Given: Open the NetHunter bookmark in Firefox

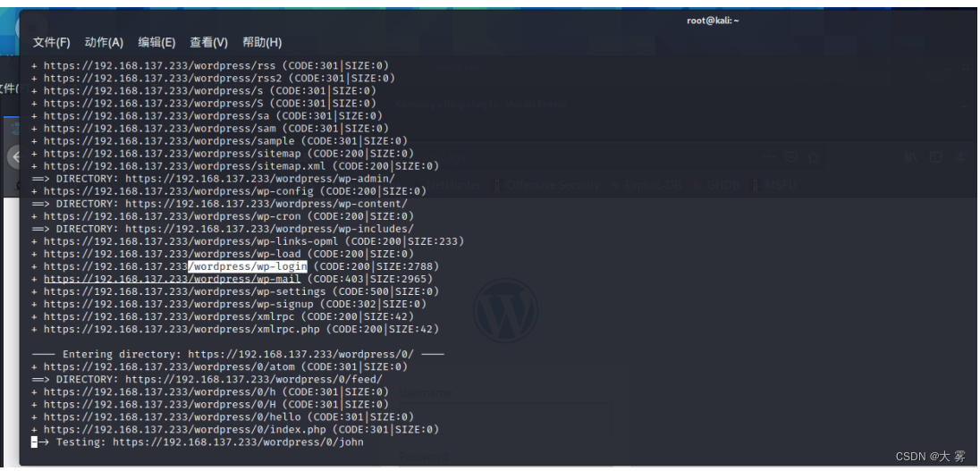Looking at the screenshot, I should [x=452, y=185].
